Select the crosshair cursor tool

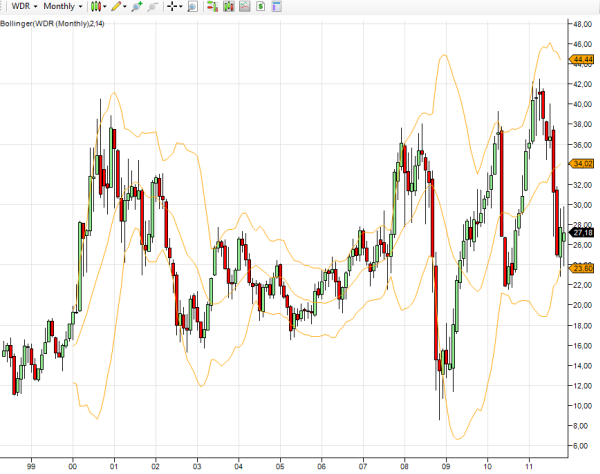pos(172,6)
